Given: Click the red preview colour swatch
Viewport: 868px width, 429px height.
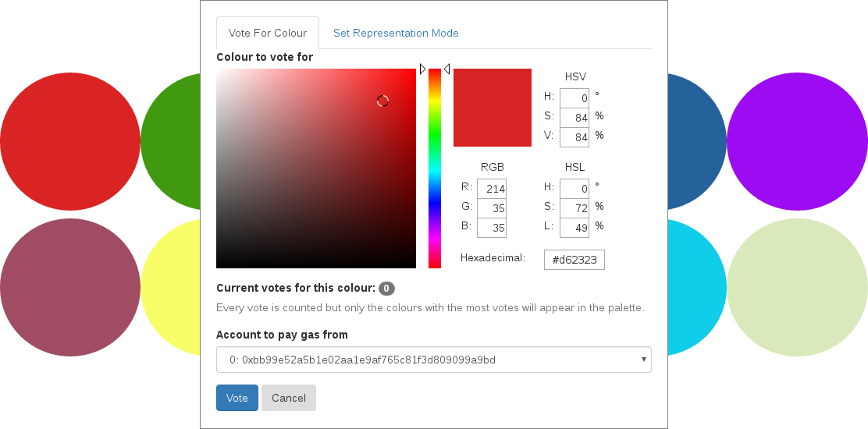Looking at the screenshot, I should pos(493,108).
